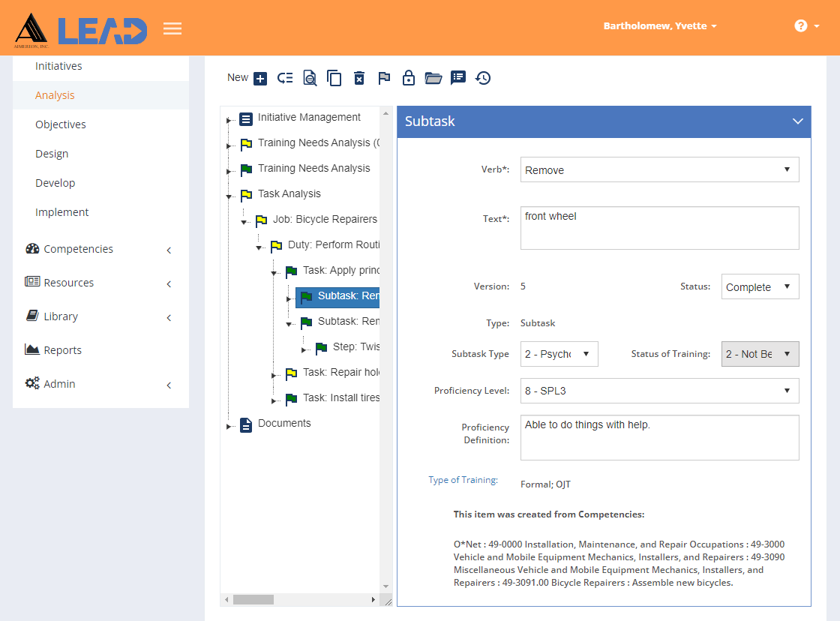Select Duty: Perform Routi tree item
840x621 pixels.
[334, 244]
